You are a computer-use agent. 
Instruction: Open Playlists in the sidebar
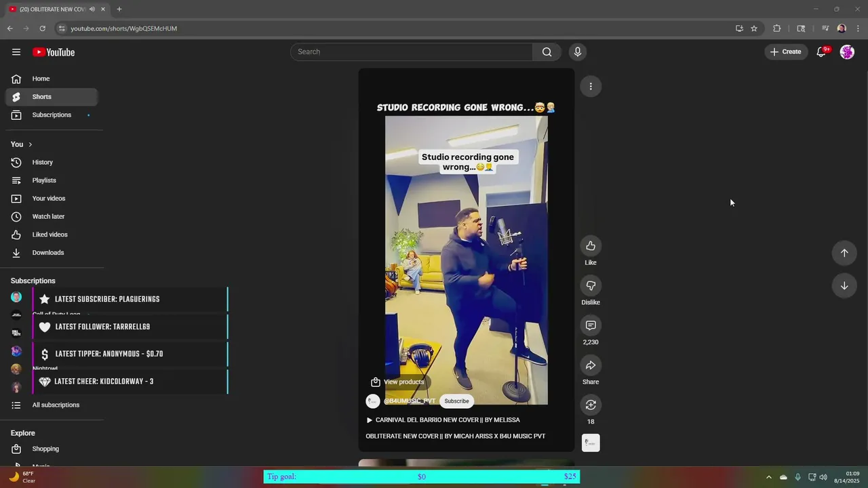[52, 180]
